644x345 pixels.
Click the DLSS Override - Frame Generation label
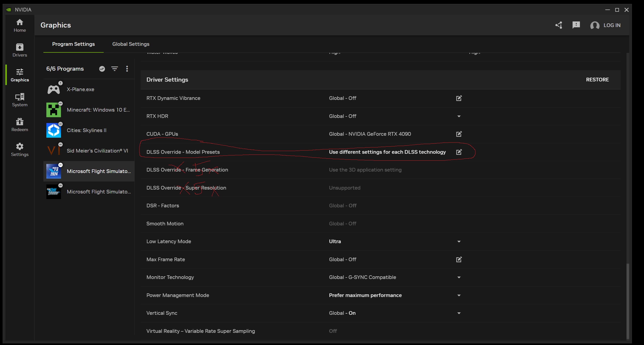pos(187,170)
